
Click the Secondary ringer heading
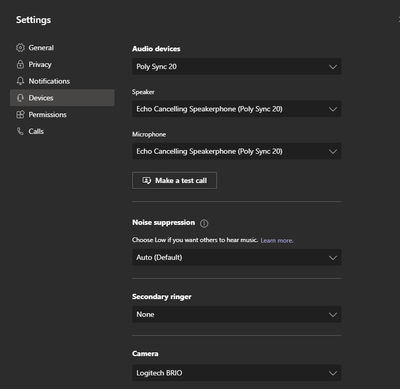[162, 297]
